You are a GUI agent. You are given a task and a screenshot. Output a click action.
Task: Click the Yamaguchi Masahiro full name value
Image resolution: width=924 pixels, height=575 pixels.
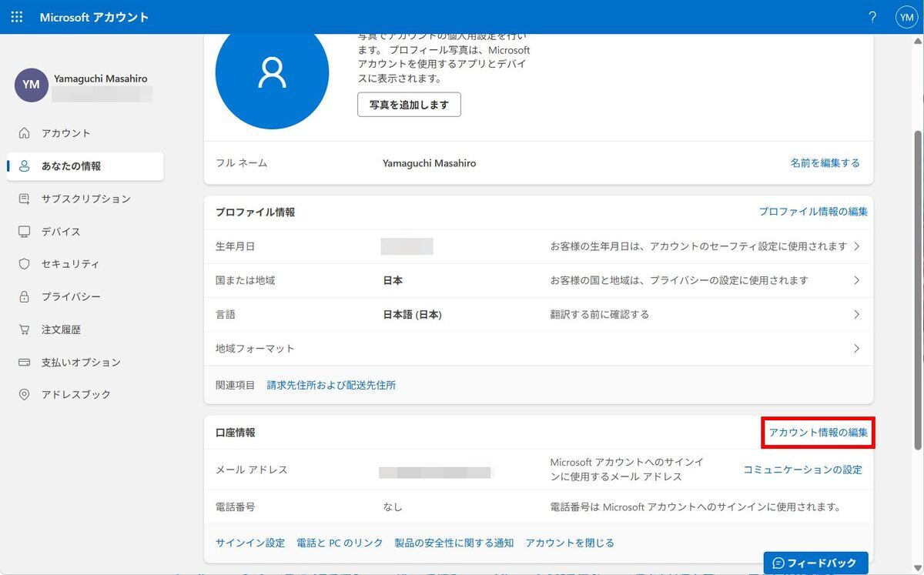[x=429, y=163]
